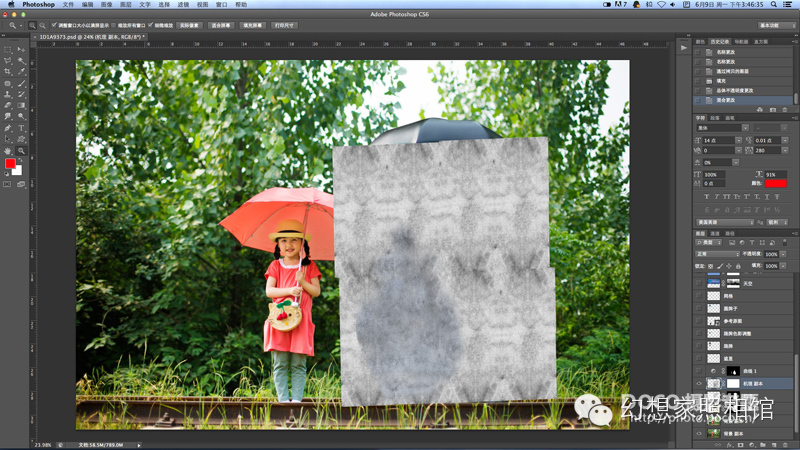
Task: Select the Lasso tool
Action: 8,61
